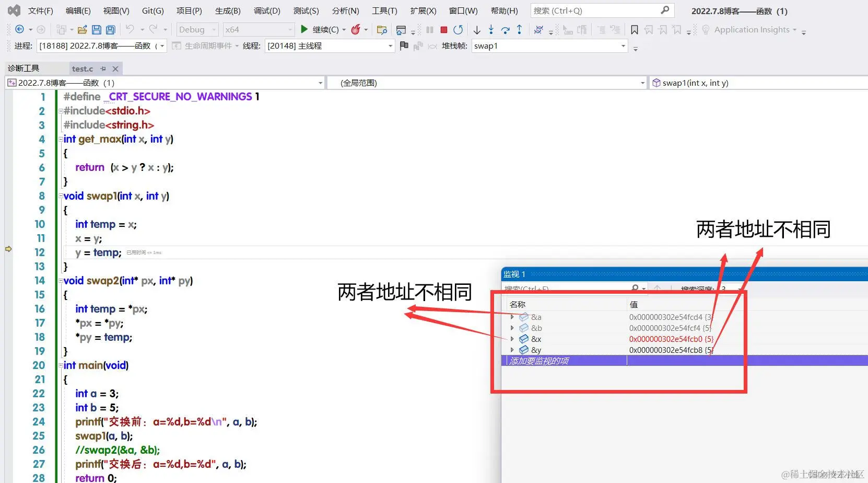Pin the test.c editor tab
Image resolution: width=868 pixels, height=483 pixels.
(103, 68)
